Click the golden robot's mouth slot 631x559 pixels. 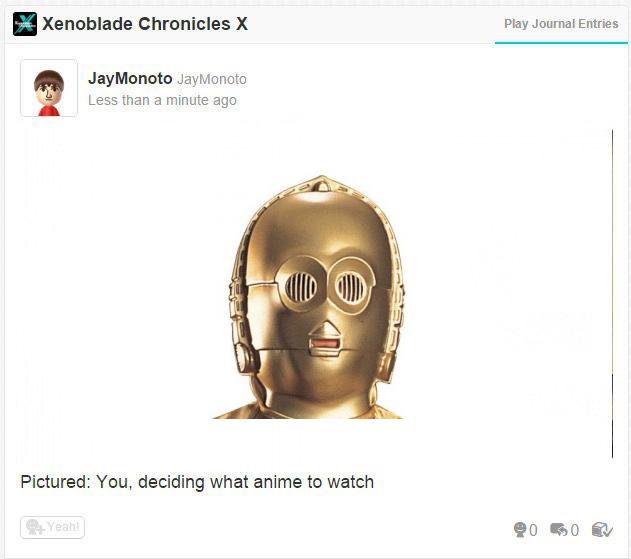pyautogui.click(x=324, y=344)
